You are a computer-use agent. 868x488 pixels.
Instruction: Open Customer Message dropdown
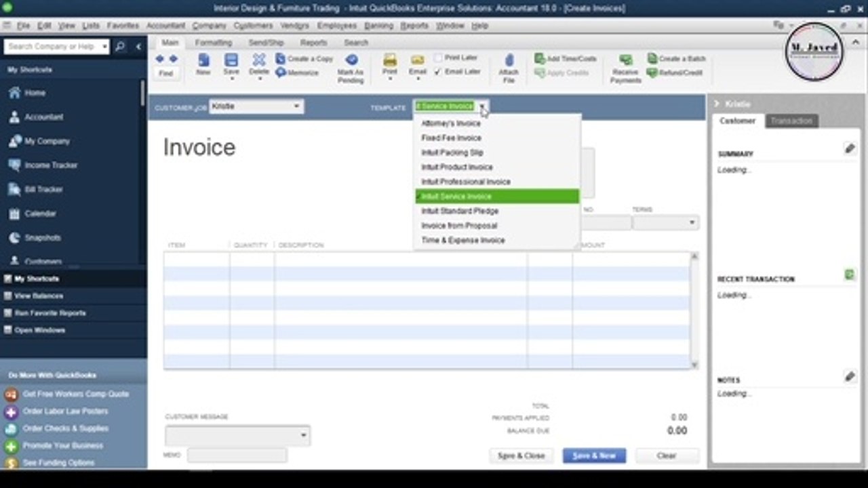[303, 435]
